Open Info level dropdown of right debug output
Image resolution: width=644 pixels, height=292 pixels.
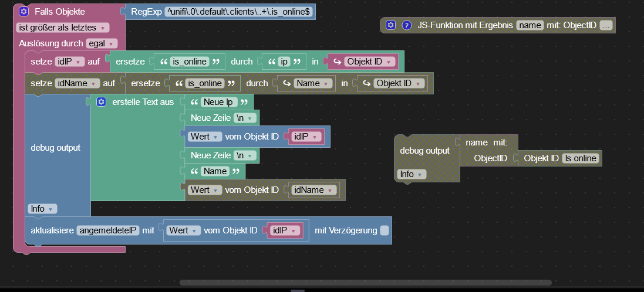(x=412, y=174)
